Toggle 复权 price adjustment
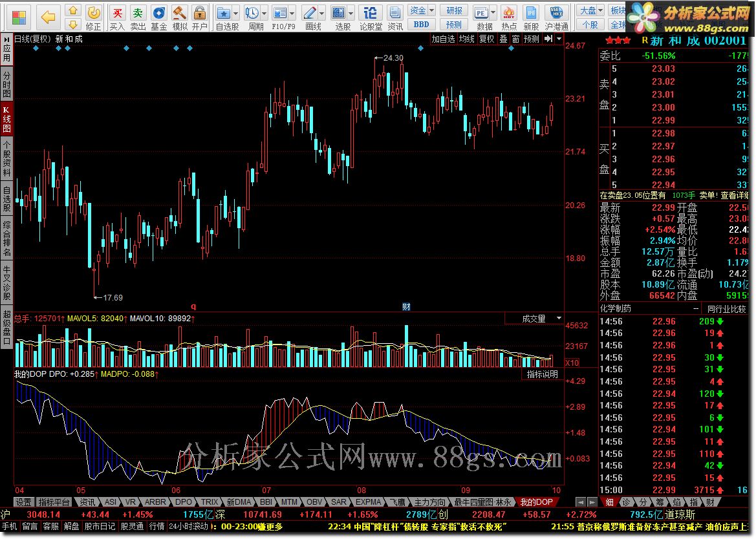Image resolution: width=756 pixels, height=539 pixels. (486, 39)
